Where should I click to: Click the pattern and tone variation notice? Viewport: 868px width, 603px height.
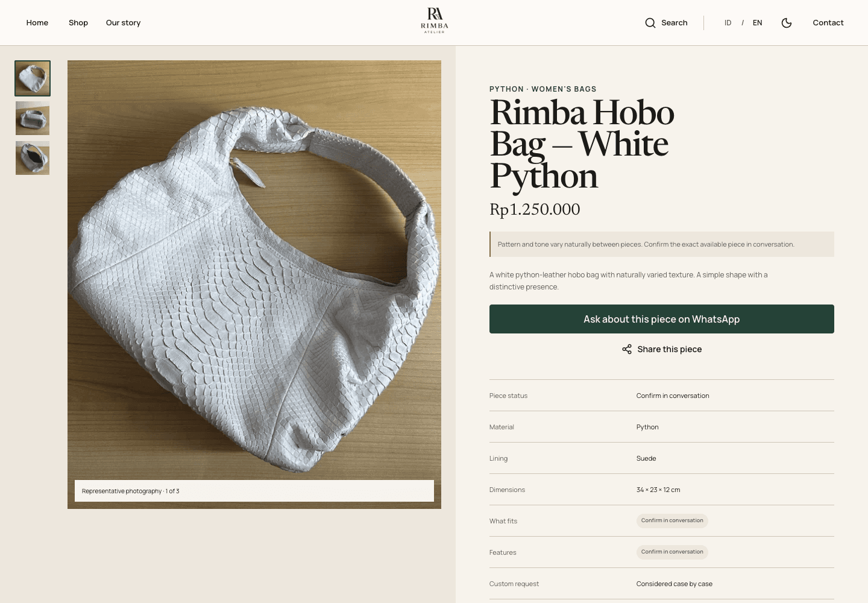pyautogui.click(x=662, y=244)
